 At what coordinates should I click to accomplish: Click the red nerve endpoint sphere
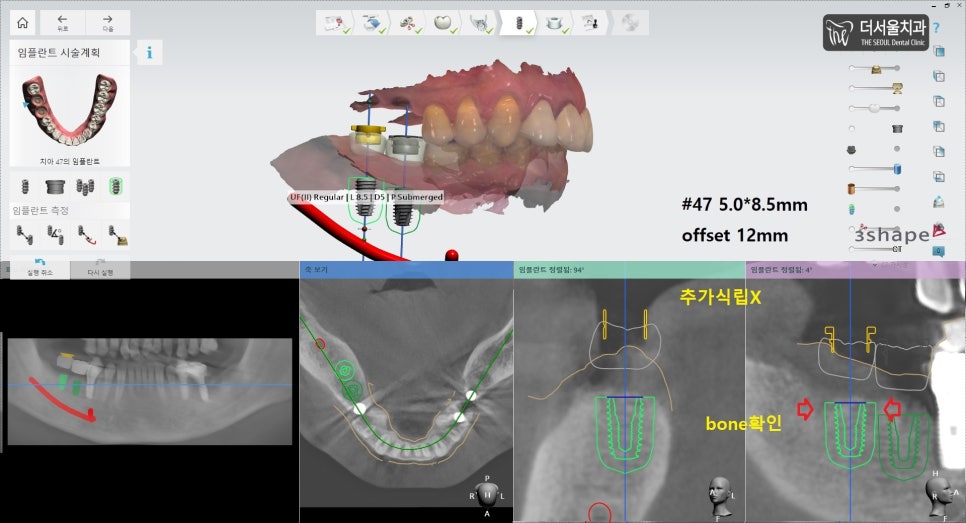[452, 254]
